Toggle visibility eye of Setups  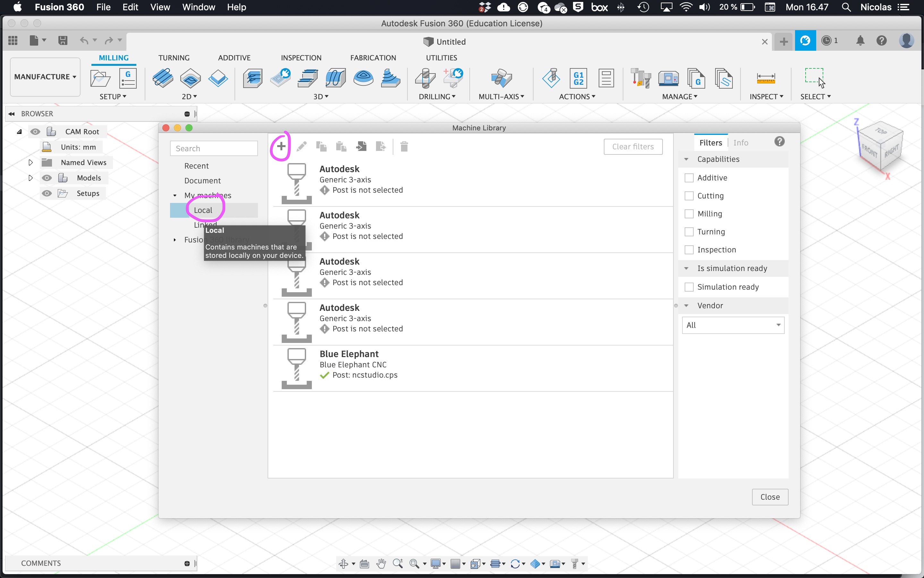47,193
